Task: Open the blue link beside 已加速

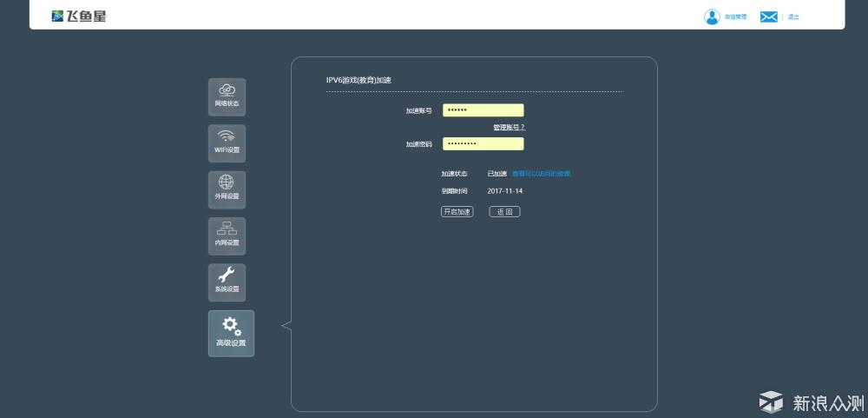Action: [541, 174]
